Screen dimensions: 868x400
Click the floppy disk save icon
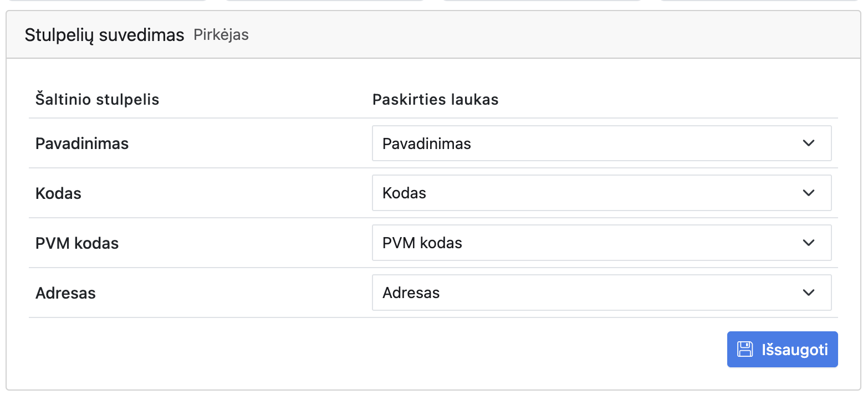coord(745,349)
